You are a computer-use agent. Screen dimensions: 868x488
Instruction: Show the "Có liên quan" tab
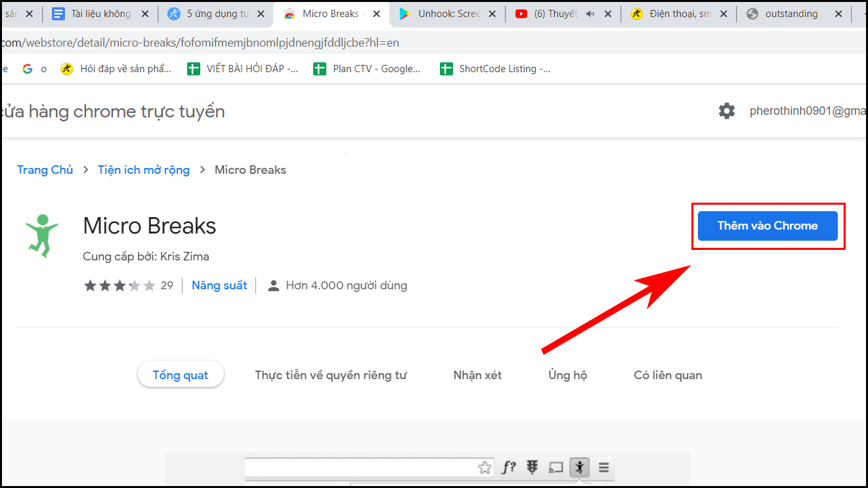668,375
